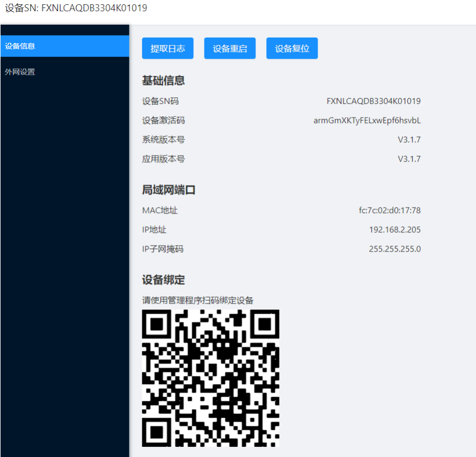Image resolution: width=476 pixels, height=457 pixels.
Task: Select the 设备信息 sidebar menu item
Action: pos(64,46)
